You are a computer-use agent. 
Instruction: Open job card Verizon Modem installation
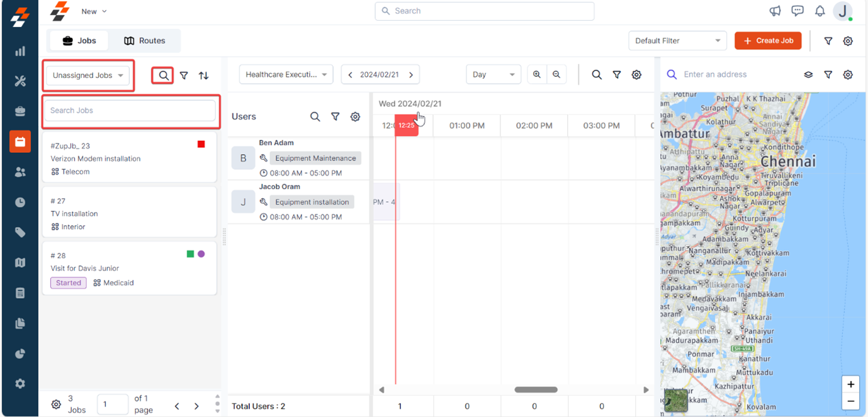(130, 157)
